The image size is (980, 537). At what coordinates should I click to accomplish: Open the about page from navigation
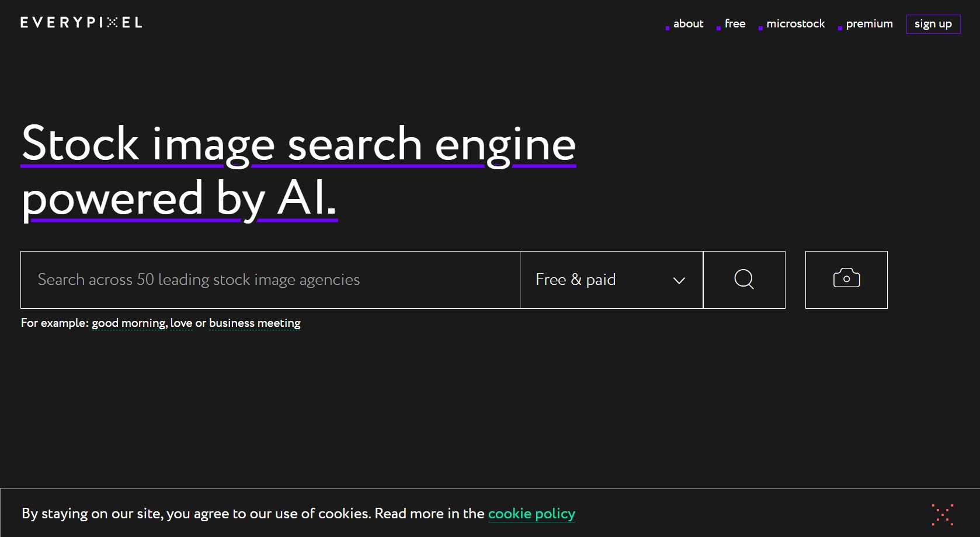688,24
